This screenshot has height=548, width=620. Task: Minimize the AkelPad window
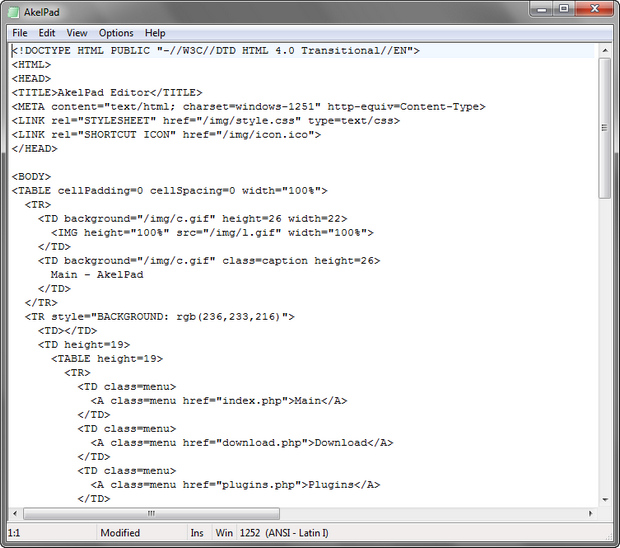pos(541,9)
